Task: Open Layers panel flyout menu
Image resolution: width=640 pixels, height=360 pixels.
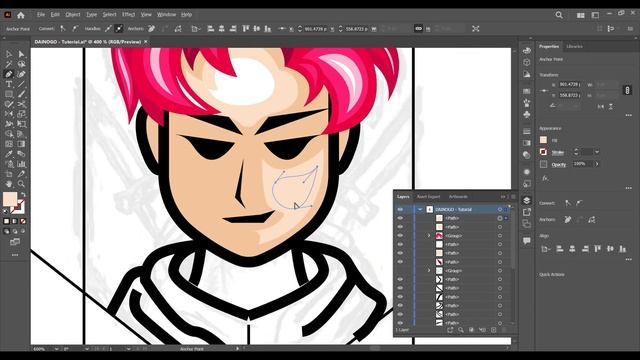Action: (x=513, y=197)
